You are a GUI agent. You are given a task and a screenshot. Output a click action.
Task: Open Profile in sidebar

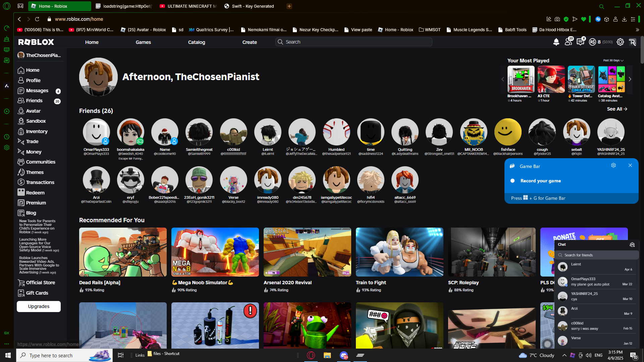click(29, 80)
